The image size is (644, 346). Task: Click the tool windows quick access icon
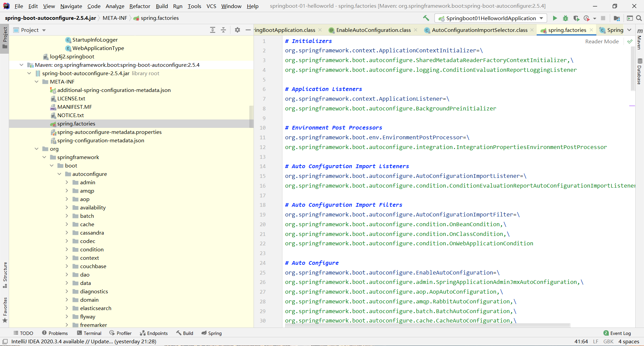pos(5,342)
